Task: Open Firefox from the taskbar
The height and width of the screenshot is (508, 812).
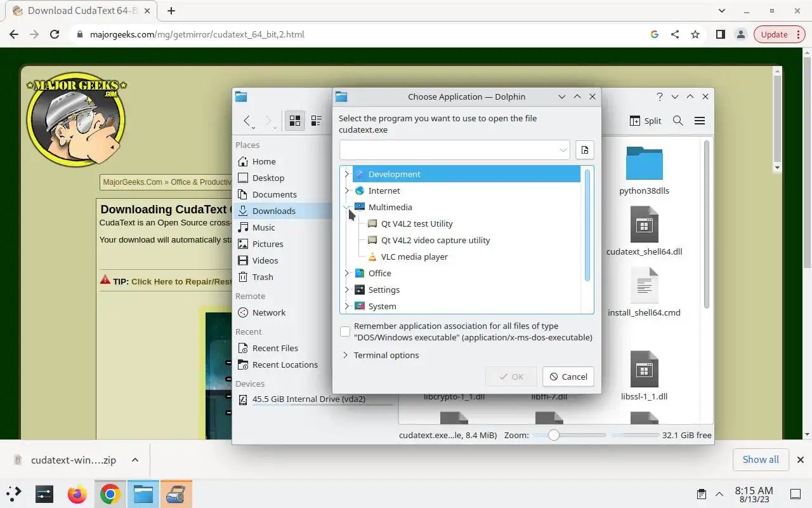Action: [x=77, y=494]
